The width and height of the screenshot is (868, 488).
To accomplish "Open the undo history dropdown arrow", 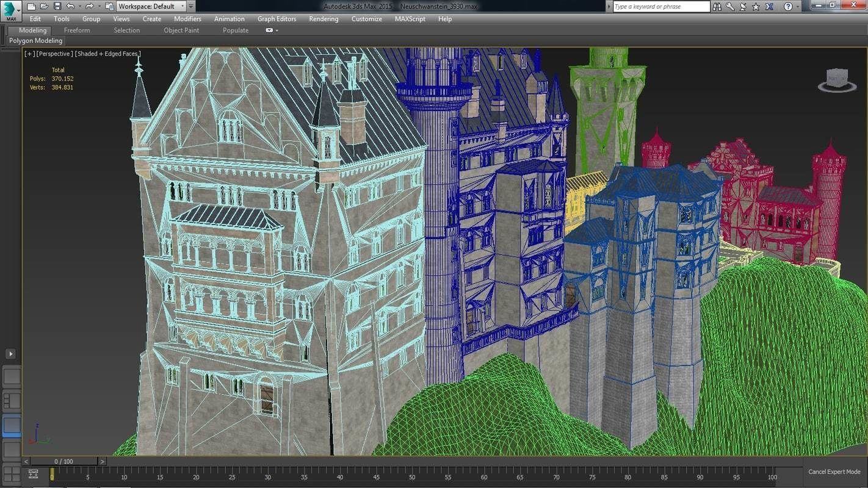I will tap(79, 6).
